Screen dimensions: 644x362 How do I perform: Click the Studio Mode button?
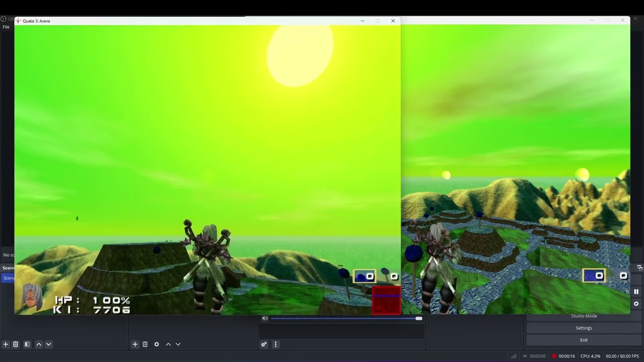(584, 316)
